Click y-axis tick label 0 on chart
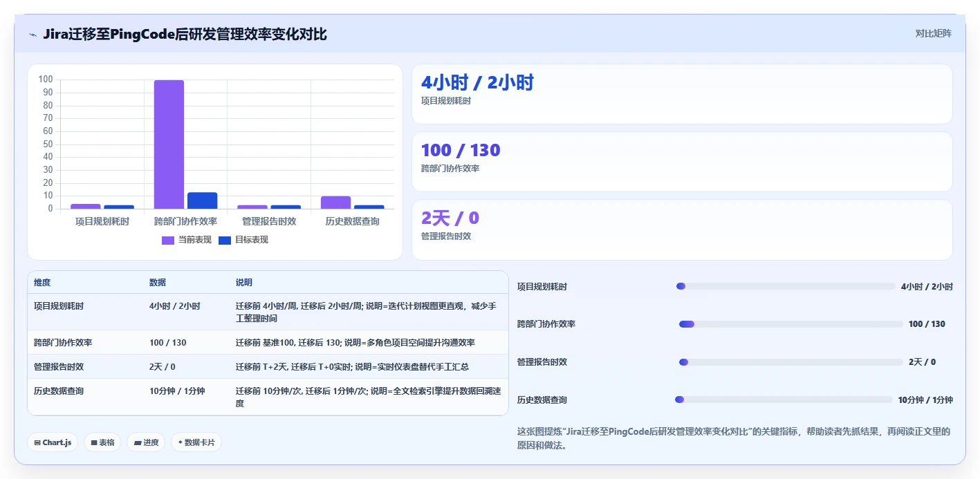 (x=50, y=209)
